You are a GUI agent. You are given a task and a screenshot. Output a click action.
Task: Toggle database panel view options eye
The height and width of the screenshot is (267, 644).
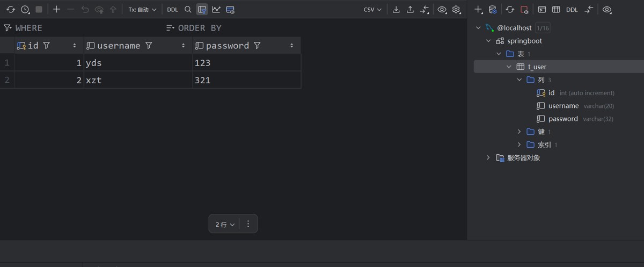tap(607, 10)
